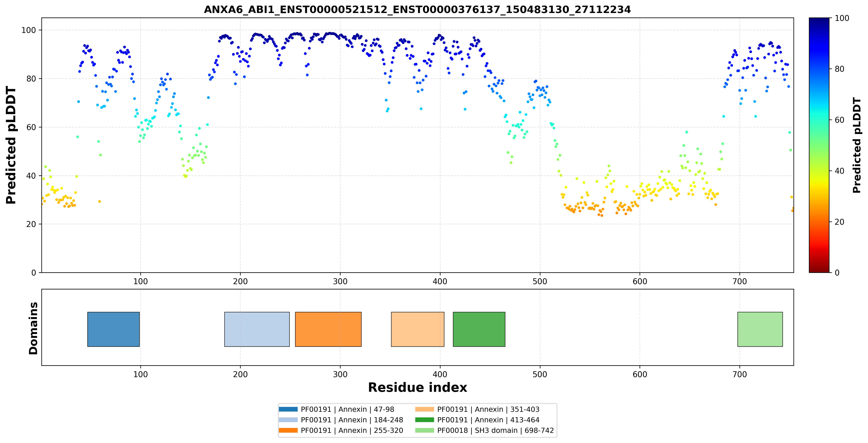Screen dimensions: 868x443
Task: Click the peach legend swatch for Annexin 351-403
Action: 424,409
